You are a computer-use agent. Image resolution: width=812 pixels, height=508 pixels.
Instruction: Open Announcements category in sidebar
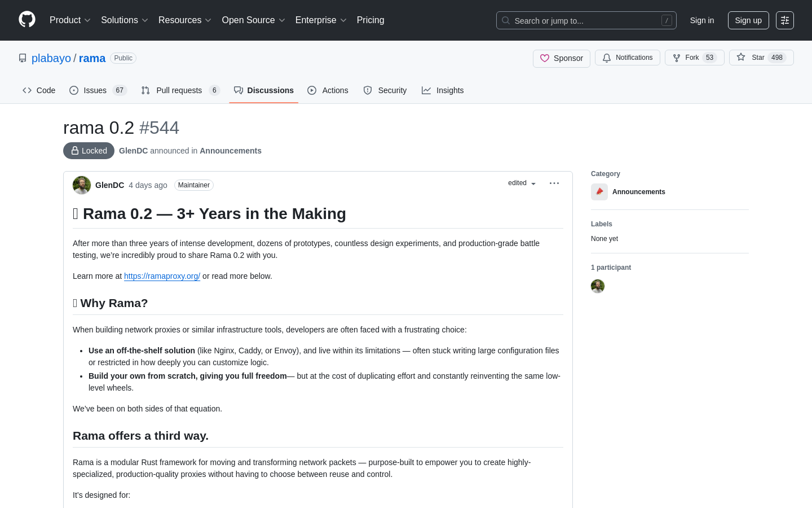639,192
